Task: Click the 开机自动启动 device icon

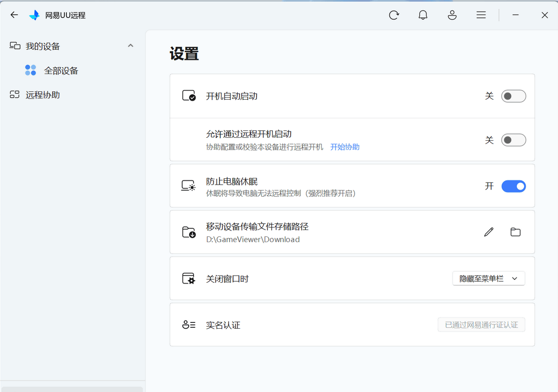Action: pos(188,96)
